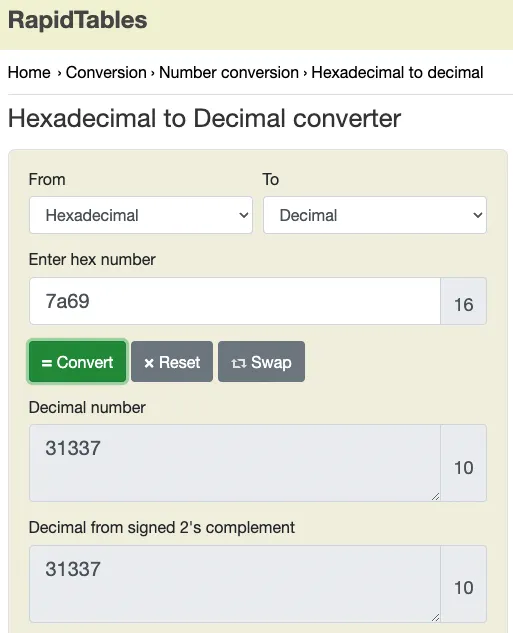Click the RapidTables site logo

coord(77,20)
